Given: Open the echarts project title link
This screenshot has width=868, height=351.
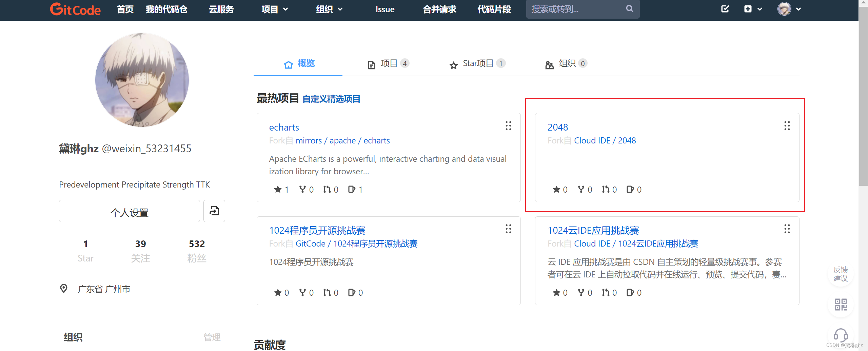Looking at the screenshot, I should 284,128.
